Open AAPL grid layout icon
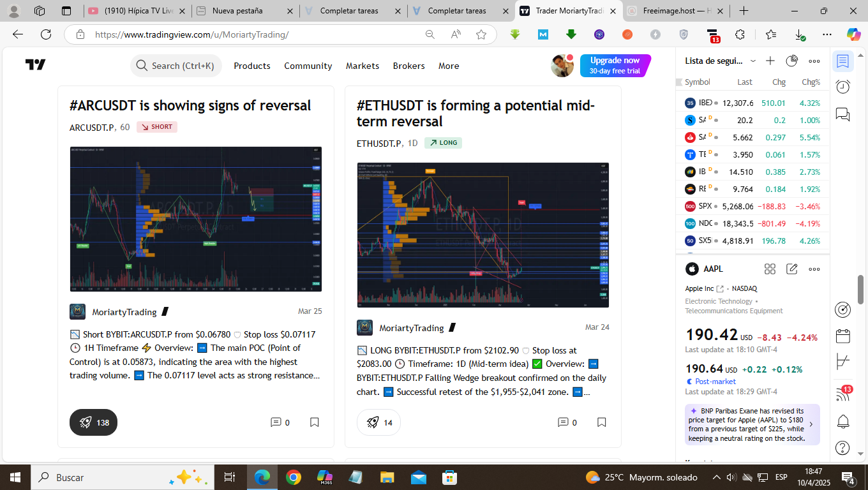The width and height of the screenshot is (868, 490). tap(770, 269)
